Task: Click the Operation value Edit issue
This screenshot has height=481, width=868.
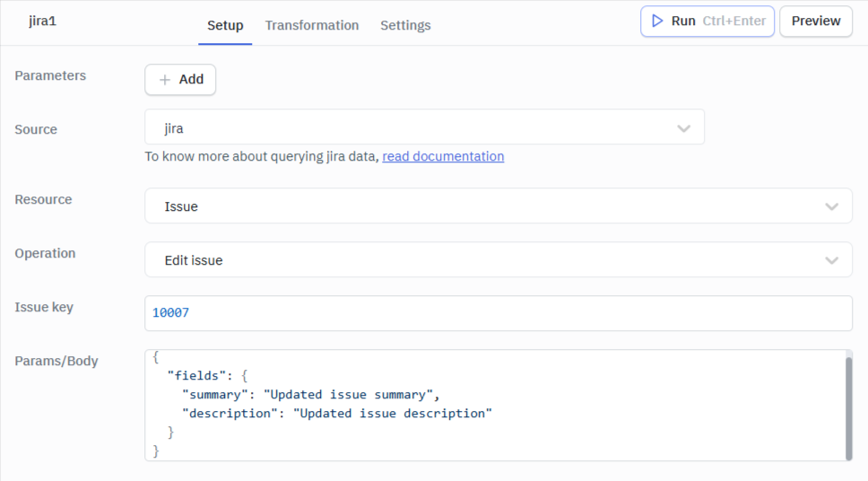Action: (x=193, y=260)
